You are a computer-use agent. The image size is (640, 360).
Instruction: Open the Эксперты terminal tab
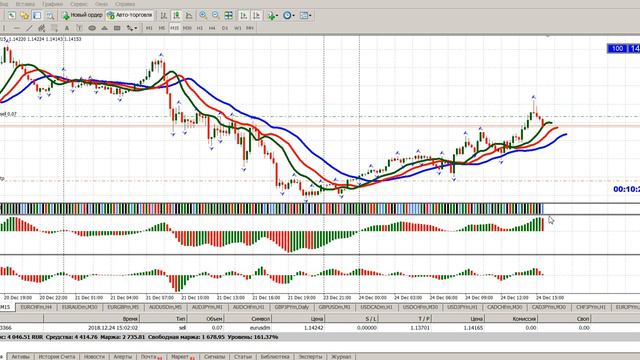pyautogui.click(x=310, y=357)
